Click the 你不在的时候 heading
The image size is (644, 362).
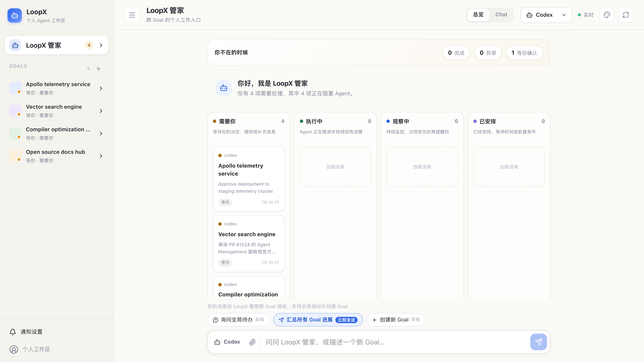click(231, 52)
